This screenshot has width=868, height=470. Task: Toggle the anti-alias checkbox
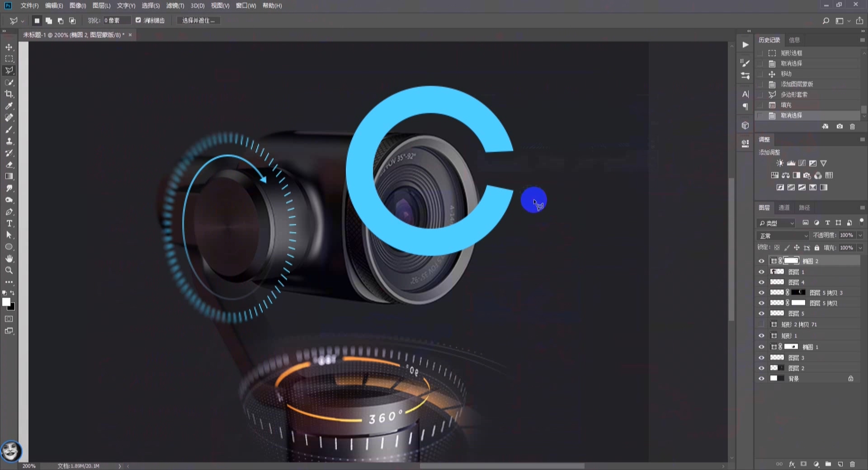[x=138, y=20]
